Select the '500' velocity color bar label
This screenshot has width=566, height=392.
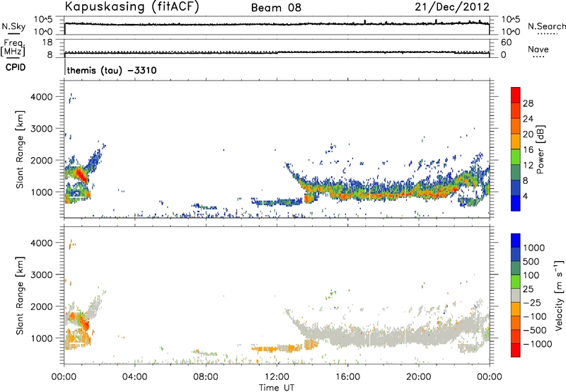pyautogui.click(x=531, y=262)
